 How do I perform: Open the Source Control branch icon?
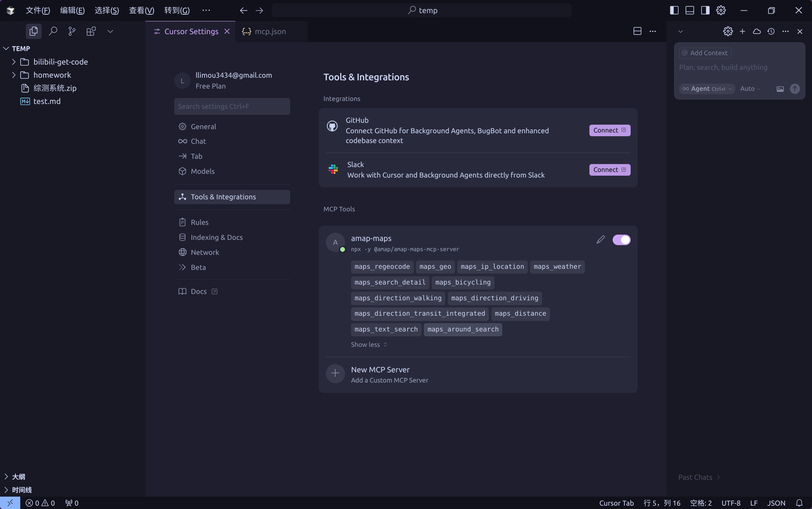click(x=72, y=31)
